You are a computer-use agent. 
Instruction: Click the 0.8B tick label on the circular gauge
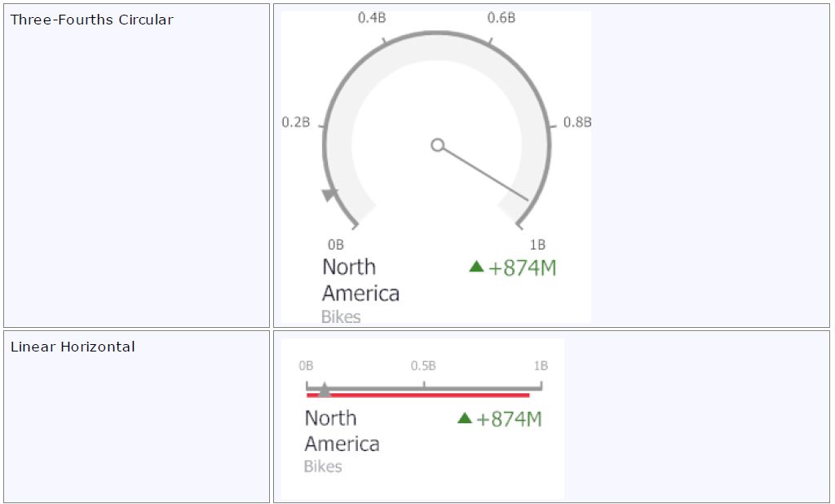(x=577, y=122)
